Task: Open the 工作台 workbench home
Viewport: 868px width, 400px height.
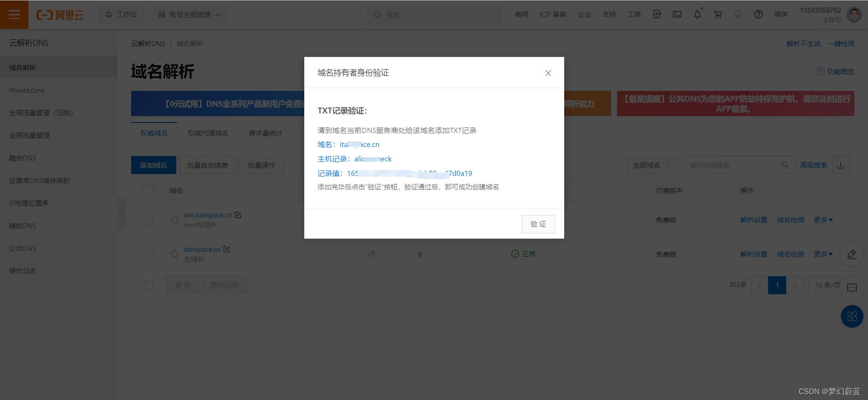Action: click(121, 14)
